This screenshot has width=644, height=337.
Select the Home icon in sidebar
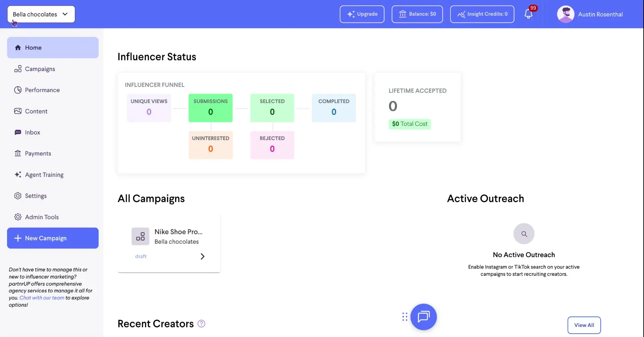tap(18, 47)
